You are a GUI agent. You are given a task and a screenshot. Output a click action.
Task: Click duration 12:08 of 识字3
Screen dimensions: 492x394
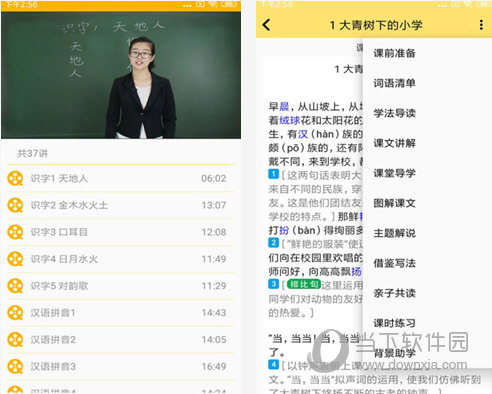point(214,232)
